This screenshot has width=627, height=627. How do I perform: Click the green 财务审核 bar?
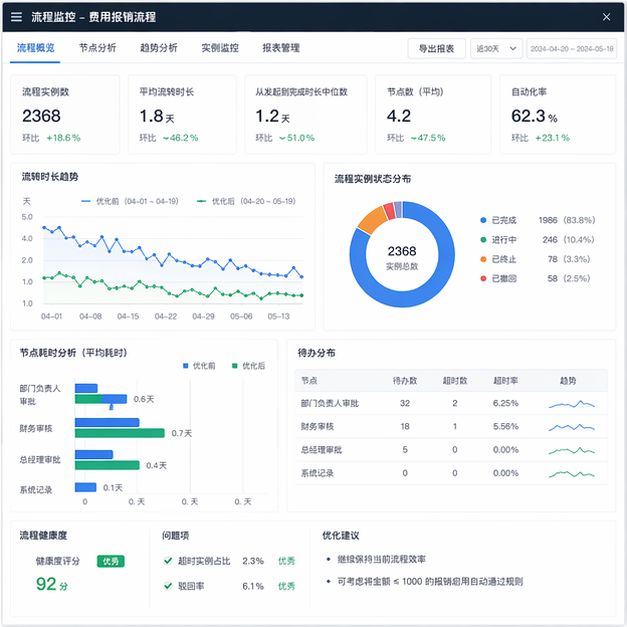pyautogui.click(x=120, y=433)
